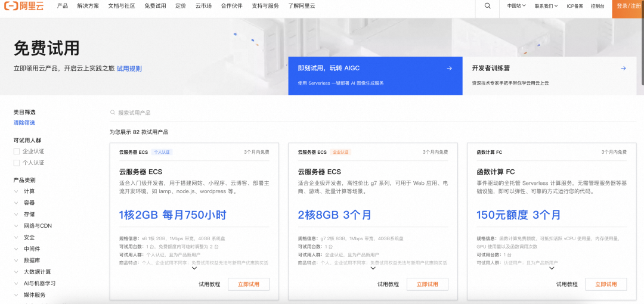Screen dimensions: 644x304
Task: Expand details of 2核8GB ECS card
Action: (373, 268)
